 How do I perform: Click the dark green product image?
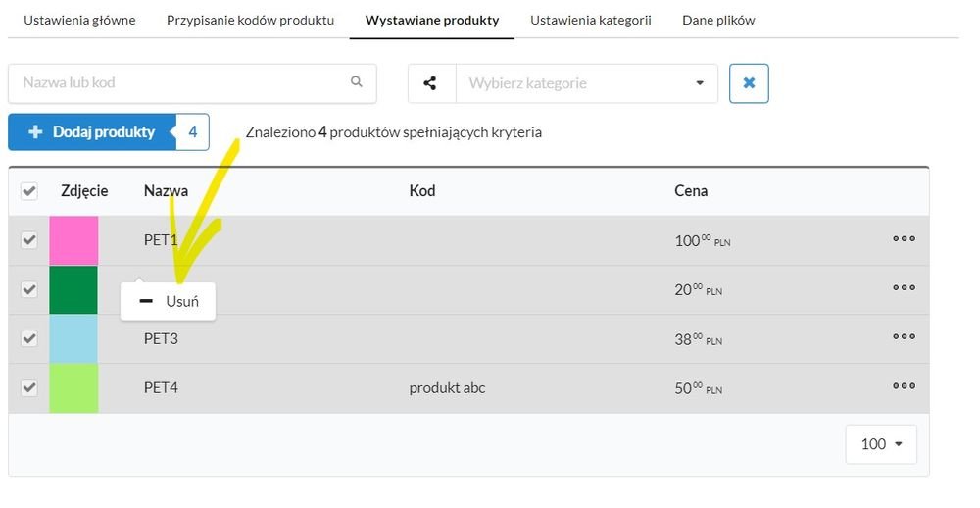(x=73, y=289)
